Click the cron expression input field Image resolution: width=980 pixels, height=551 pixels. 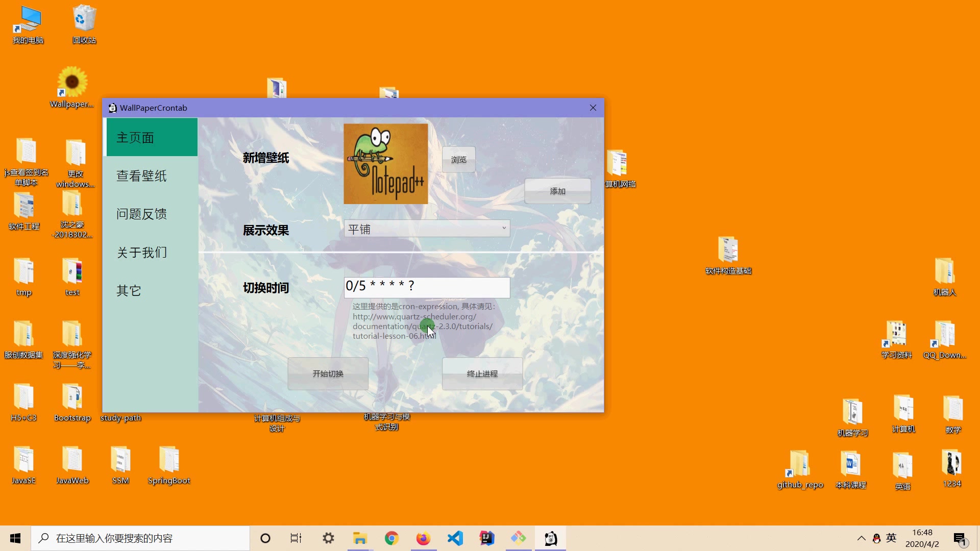point(427,287)
